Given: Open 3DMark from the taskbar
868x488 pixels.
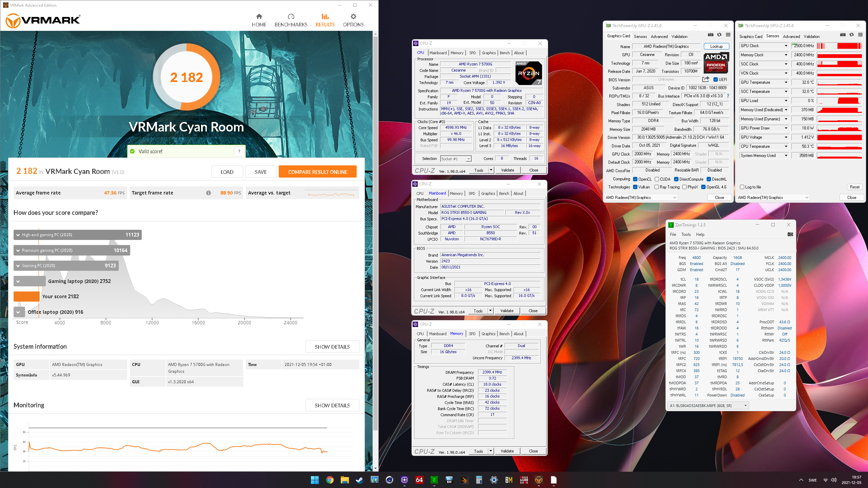Looking at the screenshot, I should (464, 480).
